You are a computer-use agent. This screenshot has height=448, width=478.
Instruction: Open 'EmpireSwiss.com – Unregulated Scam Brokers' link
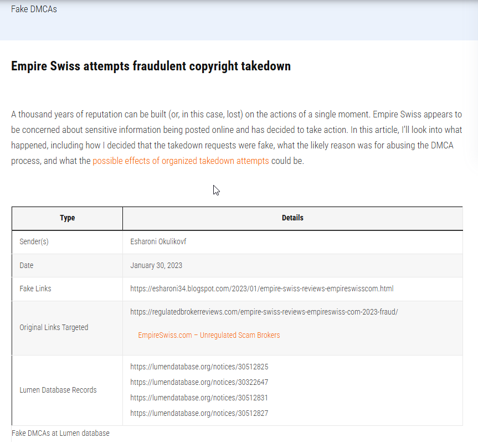(209, 335)
